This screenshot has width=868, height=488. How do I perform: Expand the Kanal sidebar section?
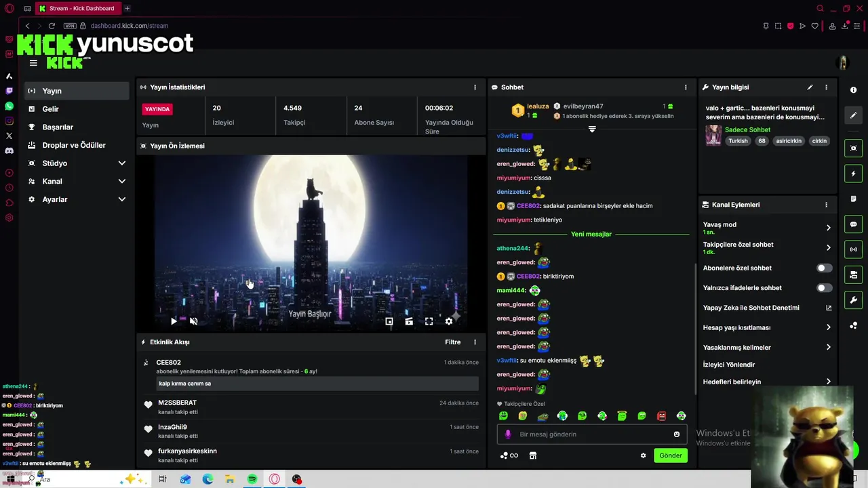pyautogui.click(x=122, y=182)
